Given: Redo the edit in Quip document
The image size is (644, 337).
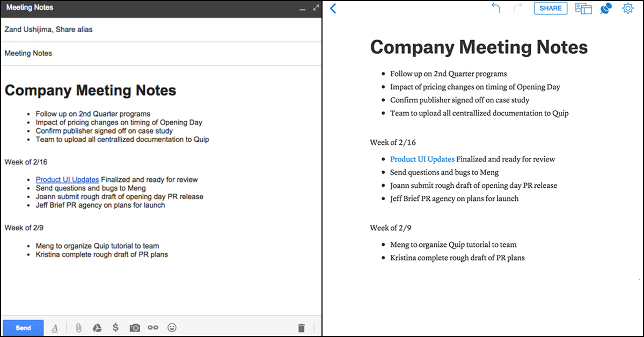Looking at the screenshot, I should (517, 8).
